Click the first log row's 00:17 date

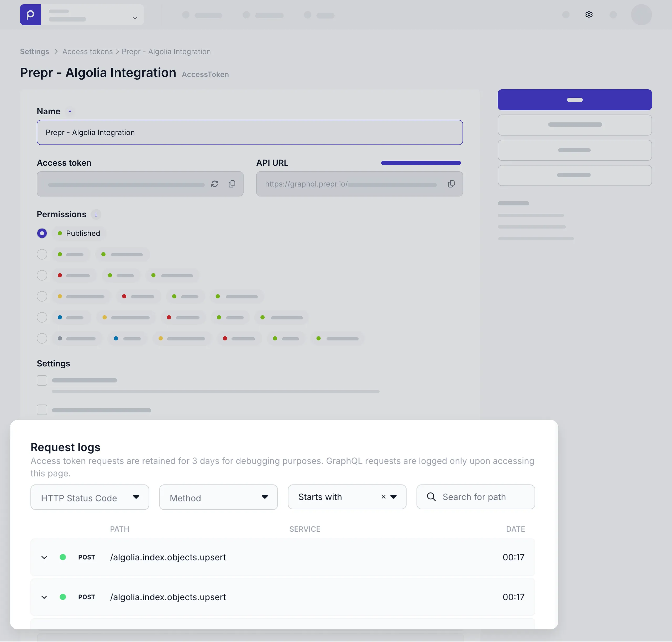tap(513, 557)
